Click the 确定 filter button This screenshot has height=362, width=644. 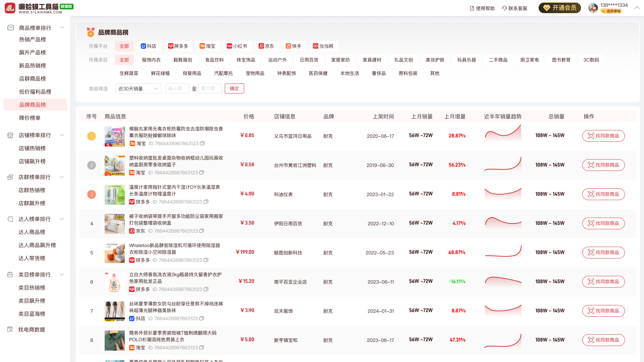(x=234, y=88)
